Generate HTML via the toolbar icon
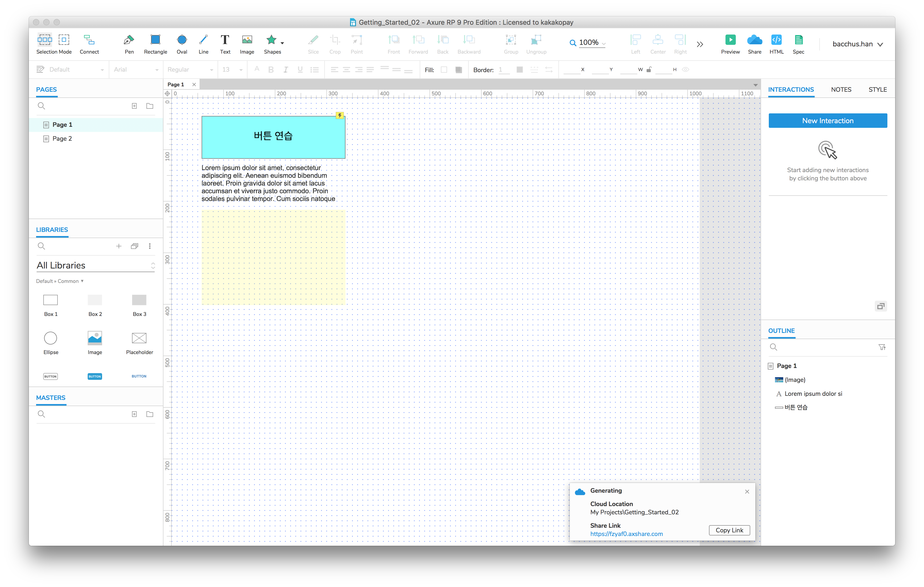This screenshot has width=924, height=587. [x=776, y=40]
